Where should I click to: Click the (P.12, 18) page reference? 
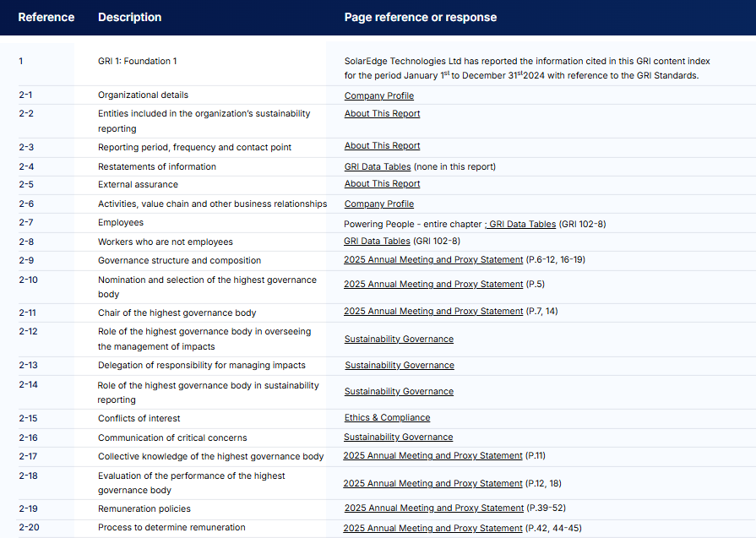(x=543, y=484)
